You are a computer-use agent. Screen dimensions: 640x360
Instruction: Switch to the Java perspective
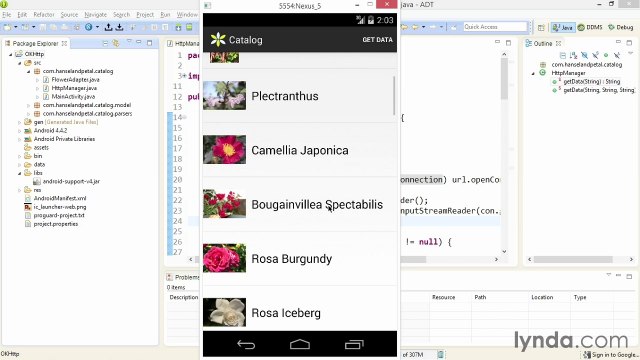(x=563, y=27)
